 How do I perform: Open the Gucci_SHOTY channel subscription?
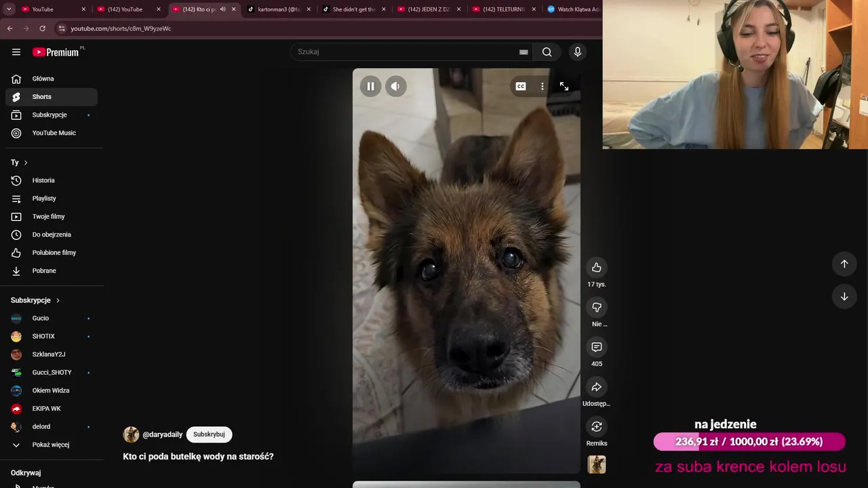click(x=52, y=372)
